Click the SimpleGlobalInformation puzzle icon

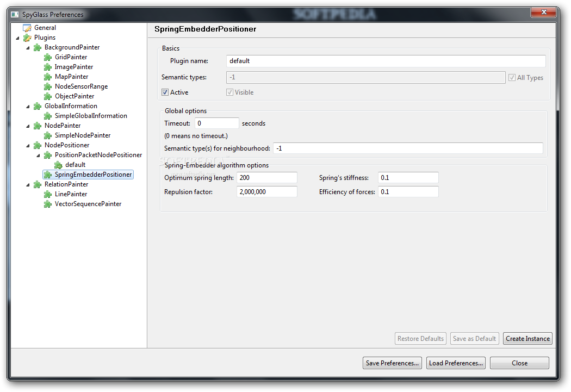click(48, 116)
